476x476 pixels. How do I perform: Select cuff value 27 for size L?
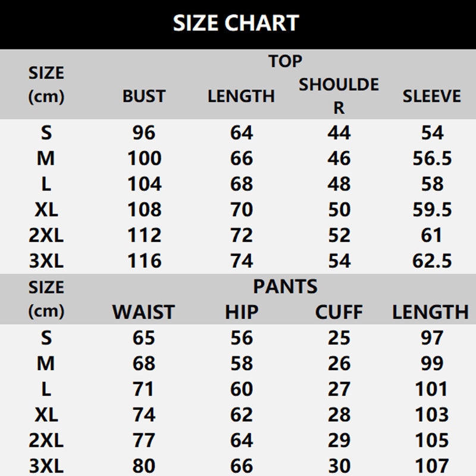[339, 389]
